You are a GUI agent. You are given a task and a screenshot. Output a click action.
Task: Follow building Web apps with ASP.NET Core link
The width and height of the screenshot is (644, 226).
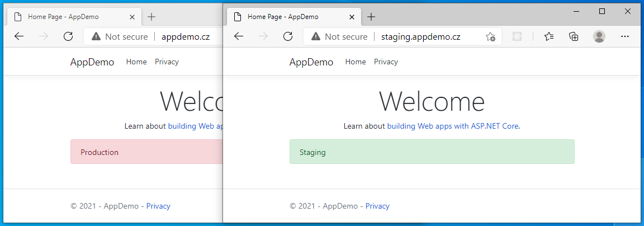(453, 126)
